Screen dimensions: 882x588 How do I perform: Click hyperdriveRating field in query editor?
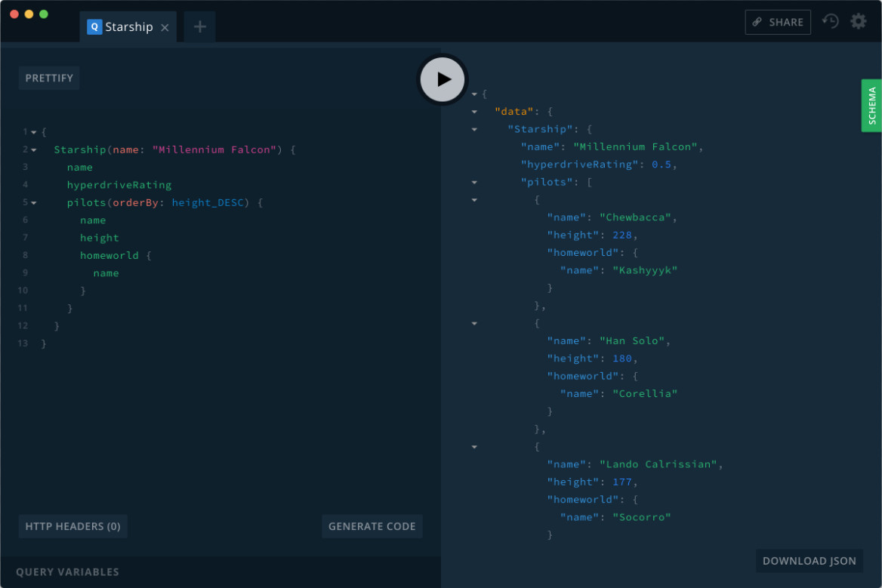[119, 185]
